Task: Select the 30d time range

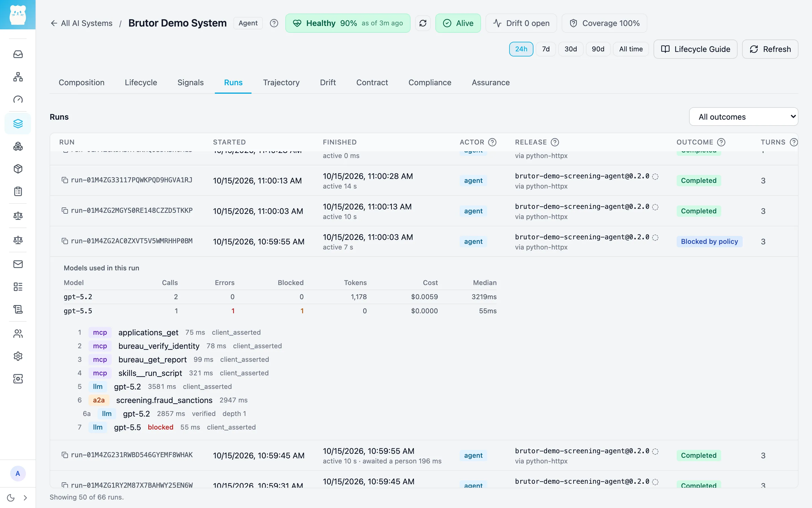Action: [570, 49]
